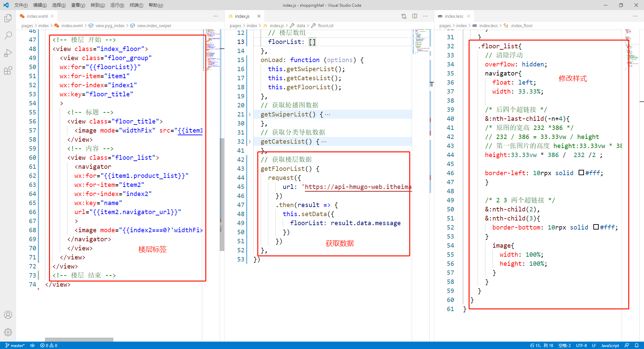This screenshot has height=349, width=644.
Task: Open the Explorer view in activity bar
Action: click(8, 18)
